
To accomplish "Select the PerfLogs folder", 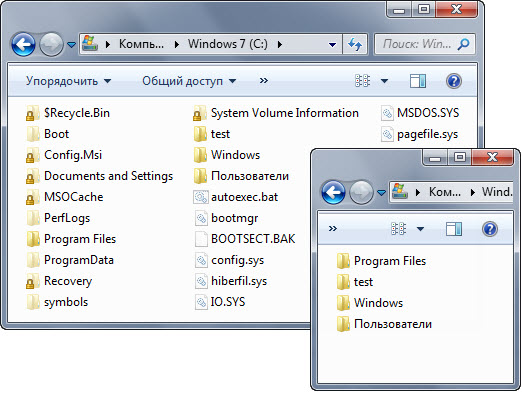I will (58, 218).
